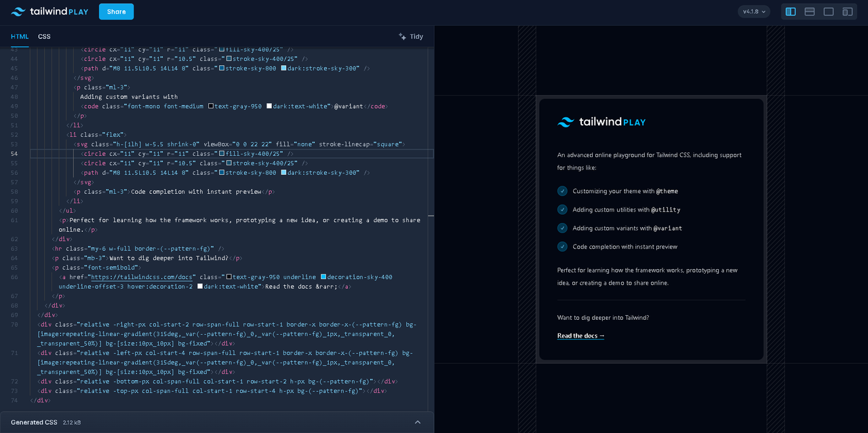Click checkmark icon beside 'Adding custom utilities'
This screenshot has height=433, width=868.
(x=562, y=209)
